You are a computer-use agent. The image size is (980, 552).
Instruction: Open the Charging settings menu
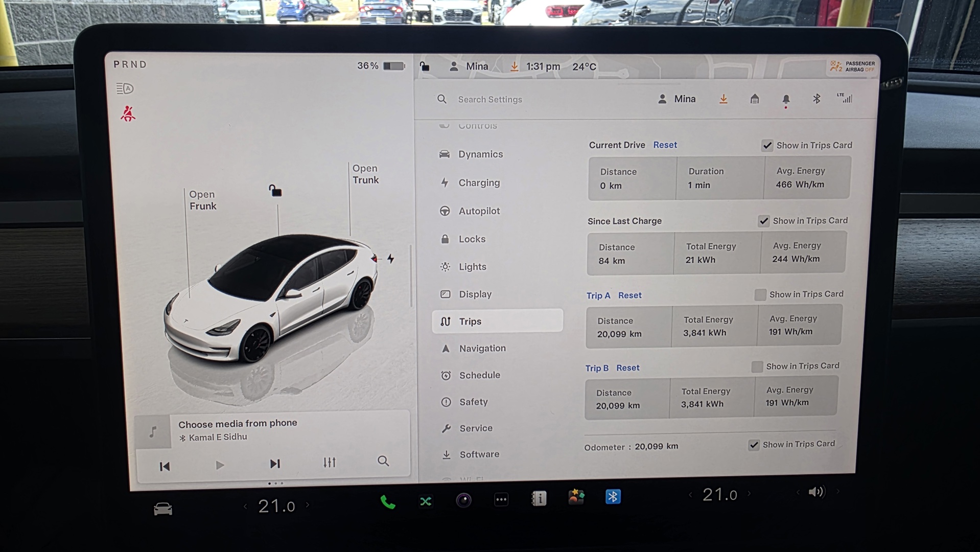pos(470,183)
